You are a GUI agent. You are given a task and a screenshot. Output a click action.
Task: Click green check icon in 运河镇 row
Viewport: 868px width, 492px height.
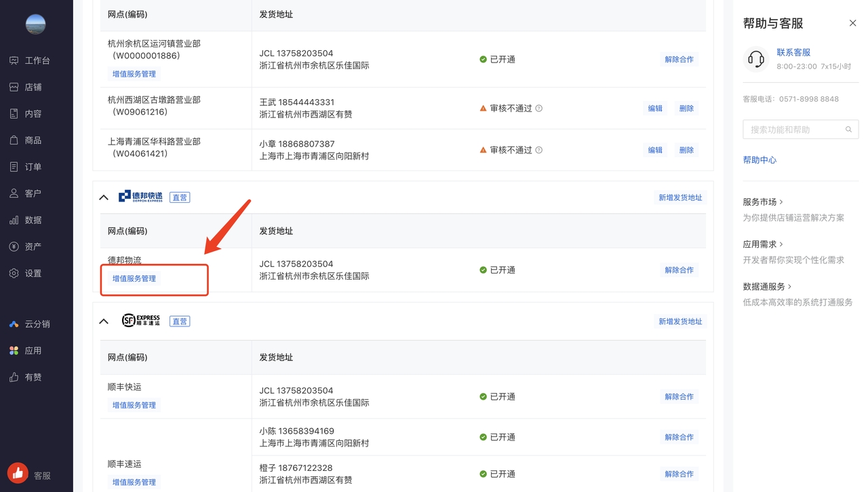coord(483,59)
